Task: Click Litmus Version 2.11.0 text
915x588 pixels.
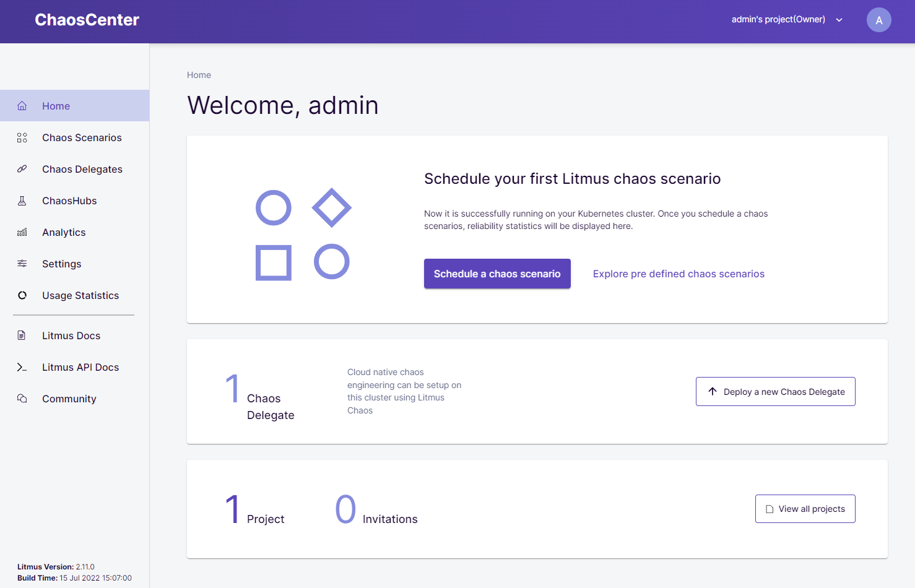Action: [x=56, y=567]
